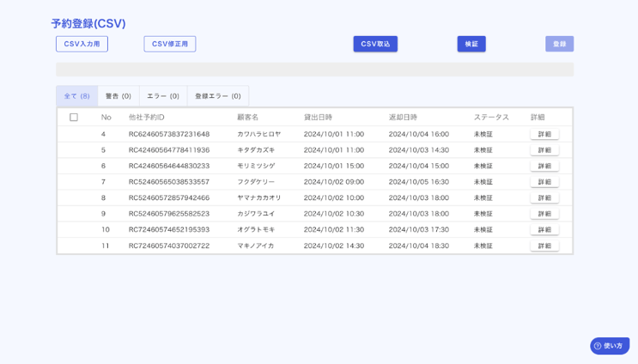View 詳細 for キタダカズキ reservation
The width and height of the screenshot is (638, 364).
click(544, 150)
